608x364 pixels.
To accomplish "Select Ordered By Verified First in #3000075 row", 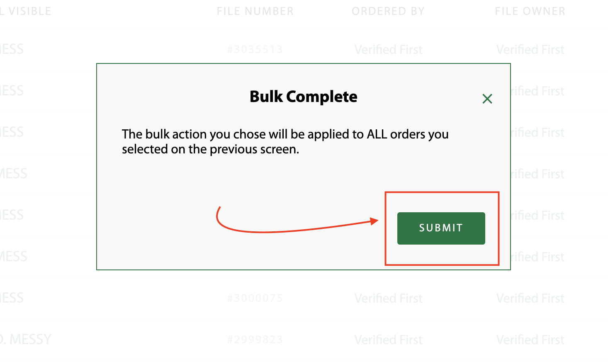I will pos(389,298).
